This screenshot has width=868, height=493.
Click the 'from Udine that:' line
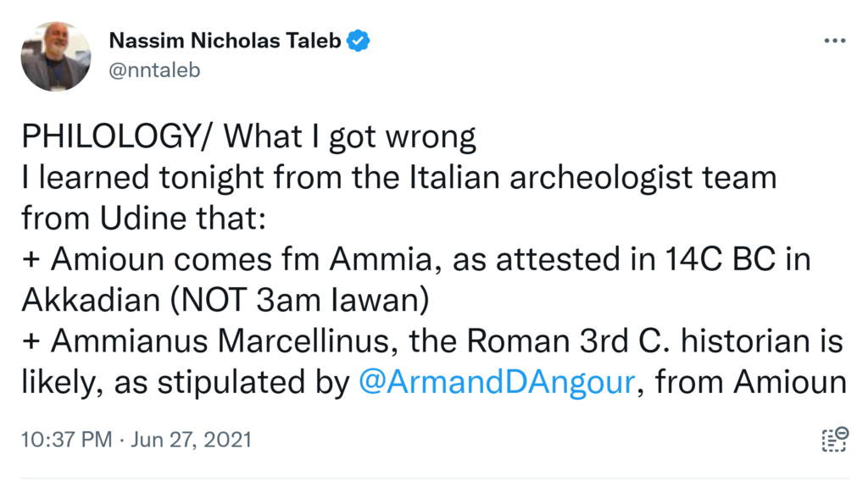coord(144,219)
